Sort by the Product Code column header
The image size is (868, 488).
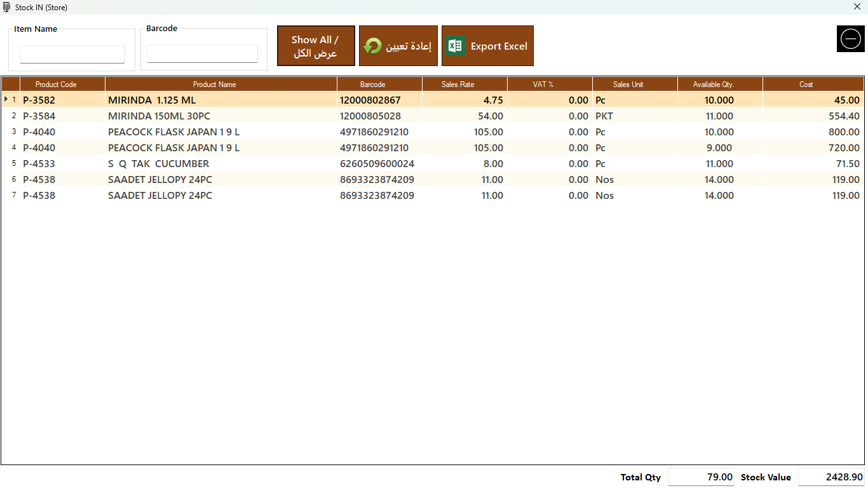[x=62, y=84]
